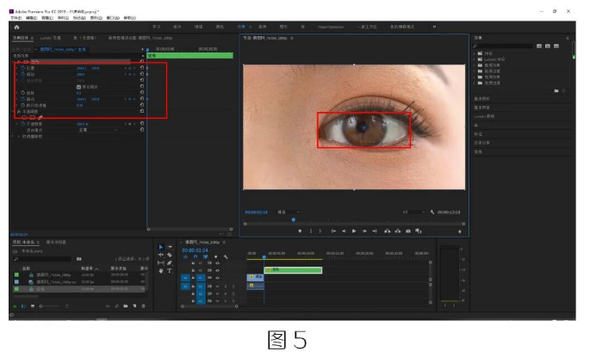590x364 pixels.
Task: Select the Selection arrow tool in Tools panel
Action: 161,248
